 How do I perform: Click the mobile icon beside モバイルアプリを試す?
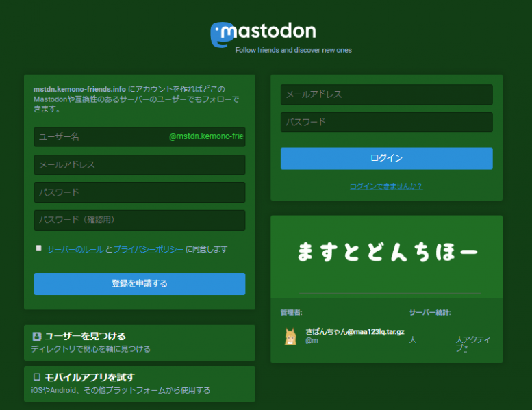point(37,377)
